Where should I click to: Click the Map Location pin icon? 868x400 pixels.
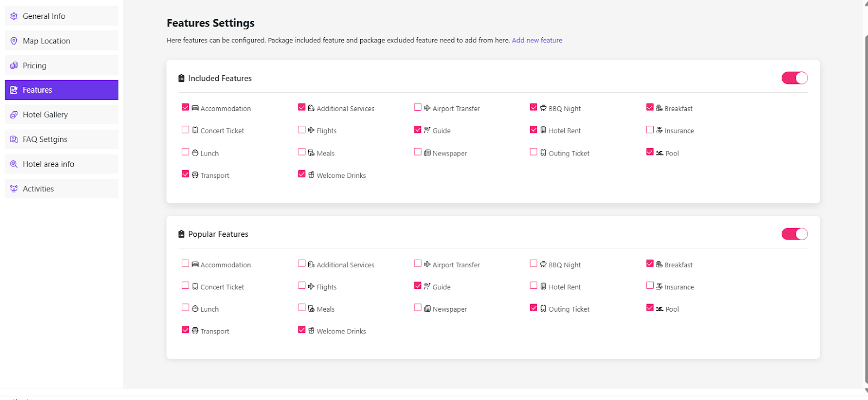(14, 41)
